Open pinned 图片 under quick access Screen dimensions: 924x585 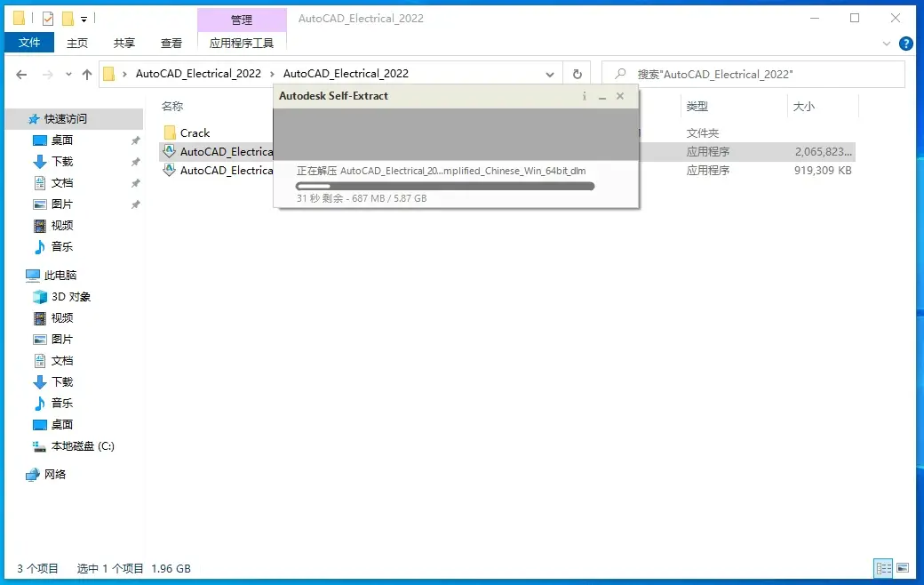[62, 204]
